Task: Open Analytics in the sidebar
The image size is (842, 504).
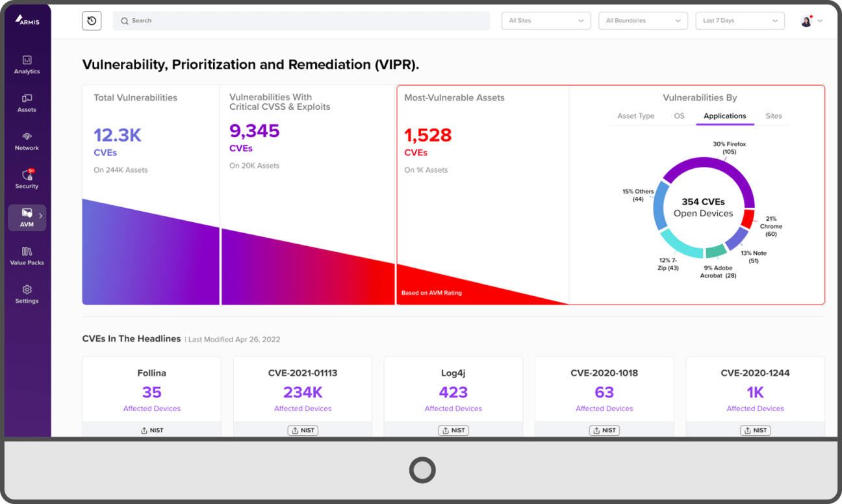Action: [x=27, y=64]
